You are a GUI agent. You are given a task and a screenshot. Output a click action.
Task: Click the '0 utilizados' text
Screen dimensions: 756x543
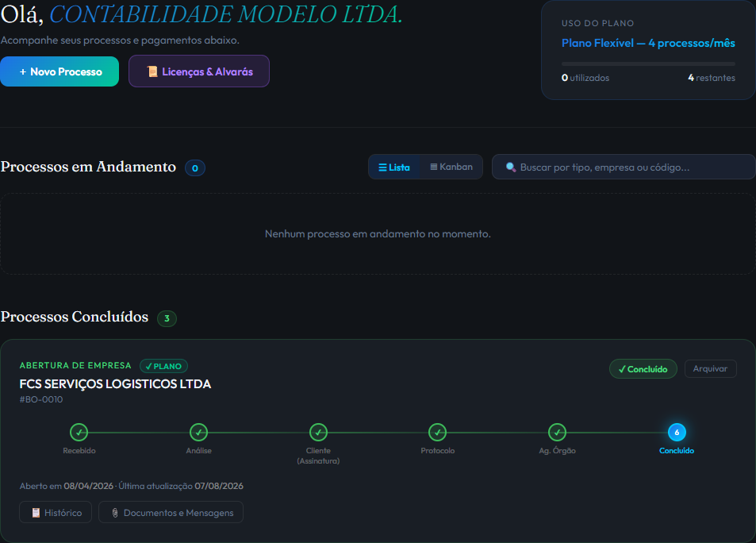coord(585,78)
